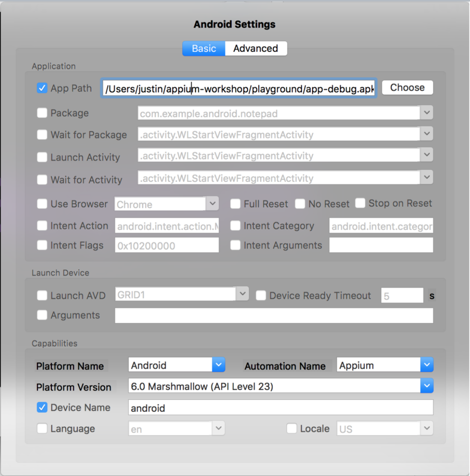Open the Wait for Package dropdown arrow
This screenshot has height=476, width=470.
pos(427,134)
